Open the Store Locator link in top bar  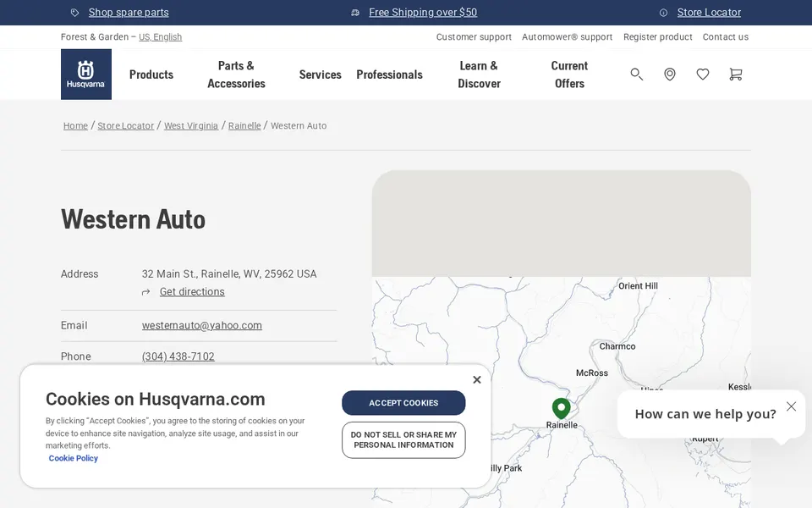coord(709,13)
